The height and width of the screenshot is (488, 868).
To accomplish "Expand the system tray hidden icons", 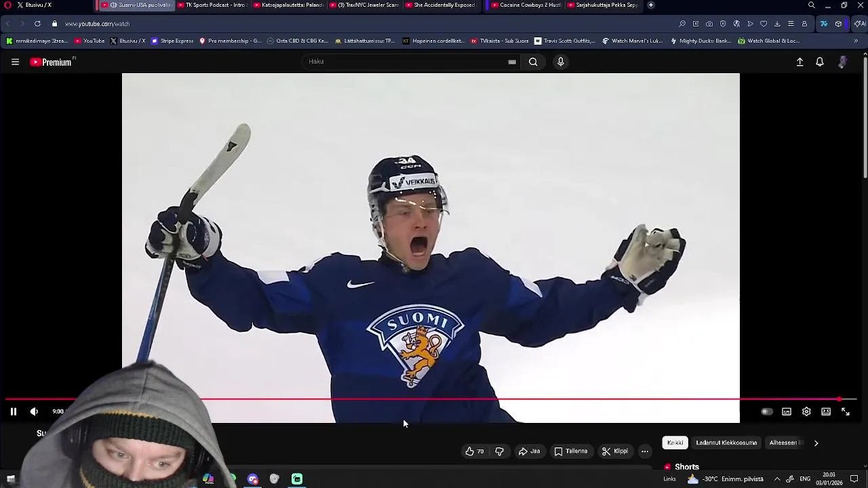I will coord(777,479).
